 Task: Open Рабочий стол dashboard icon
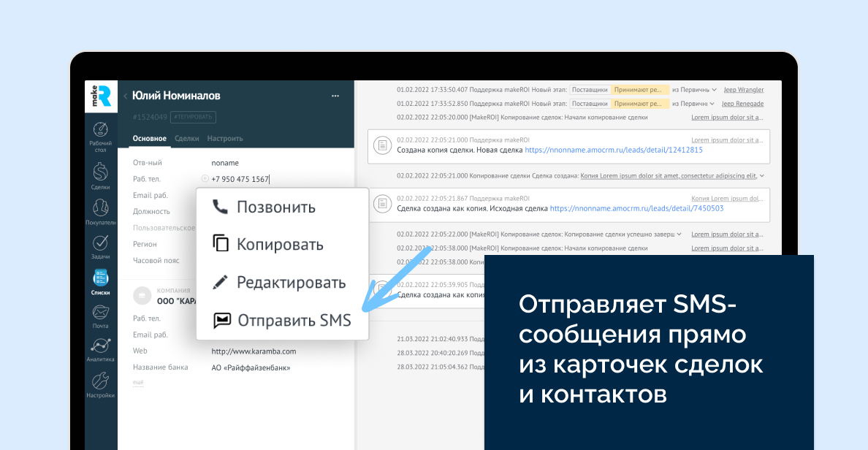pos(100,137)
